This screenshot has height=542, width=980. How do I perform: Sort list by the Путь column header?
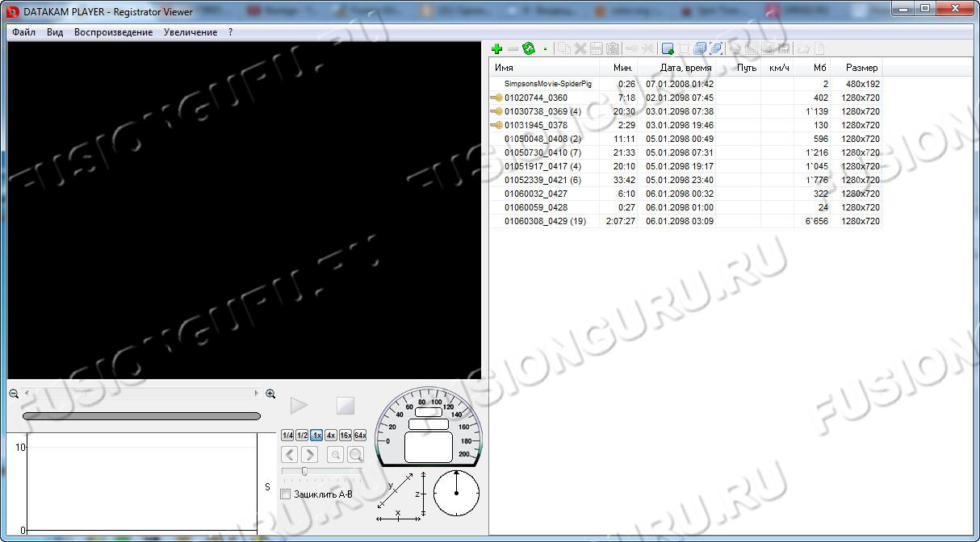tap(739, 68)
